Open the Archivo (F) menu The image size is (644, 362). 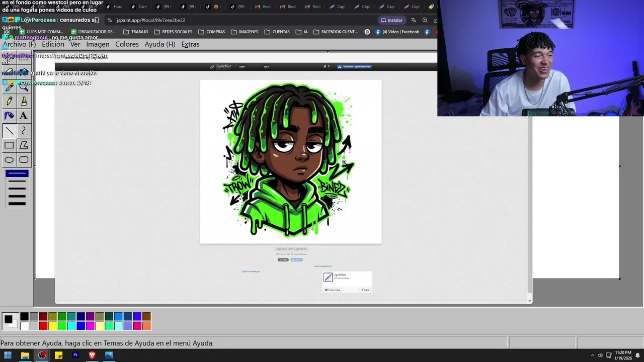(x=19, y=44)
